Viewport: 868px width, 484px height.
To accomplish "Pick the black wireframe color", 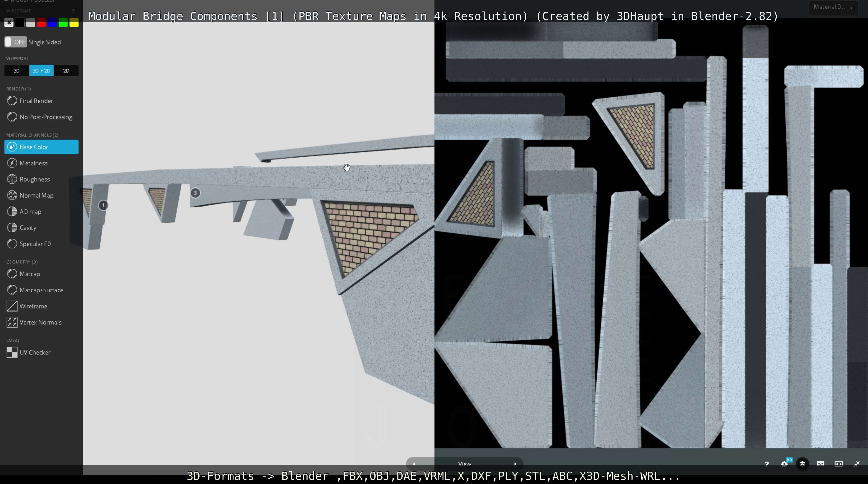I will pos(20,23).
